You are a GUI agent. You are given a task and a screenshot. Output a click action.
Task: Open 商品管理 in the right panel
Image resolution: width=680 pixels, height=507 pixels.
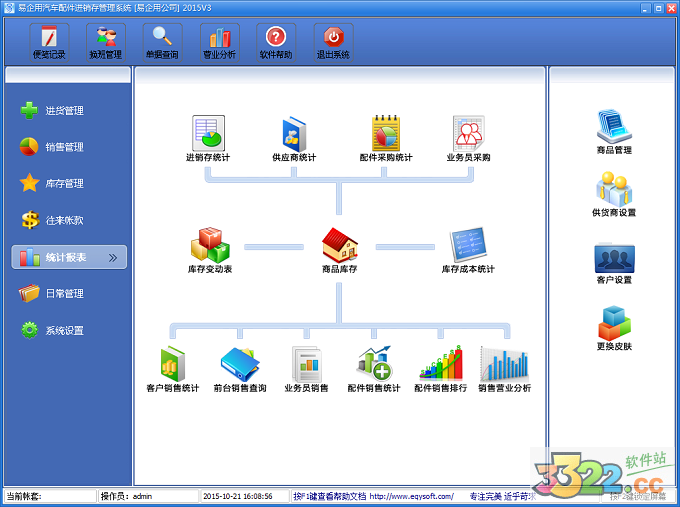pyautogui.click(x=614, y=132)
